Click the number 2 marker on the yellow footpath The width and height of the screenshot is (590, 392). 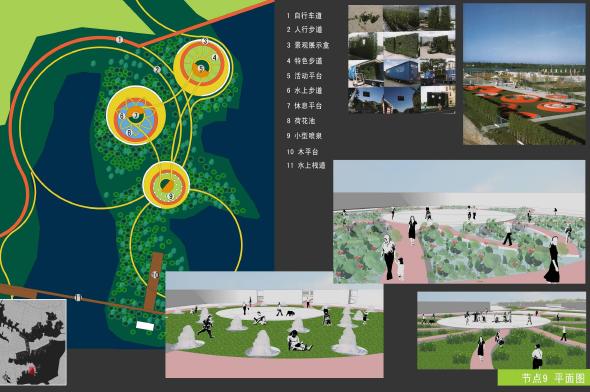[157, 69]
